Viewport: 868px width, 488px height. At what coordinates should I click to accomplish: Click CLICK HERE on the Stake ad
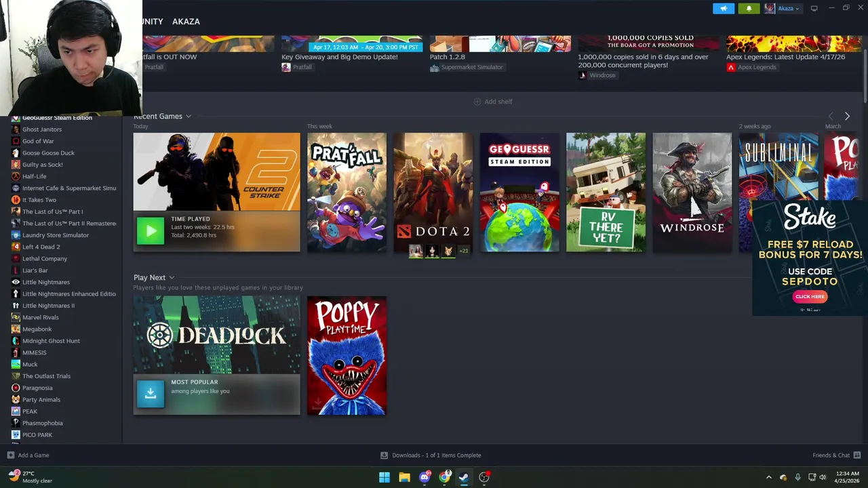click(x=810, y=296)
